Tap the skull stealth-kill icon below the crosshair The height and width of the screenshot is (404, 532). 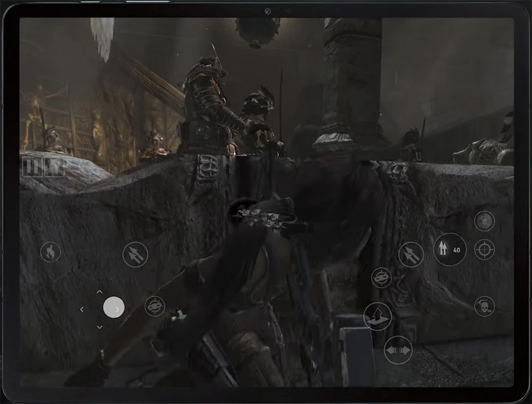pyautogui.click(x=484, y=306)
